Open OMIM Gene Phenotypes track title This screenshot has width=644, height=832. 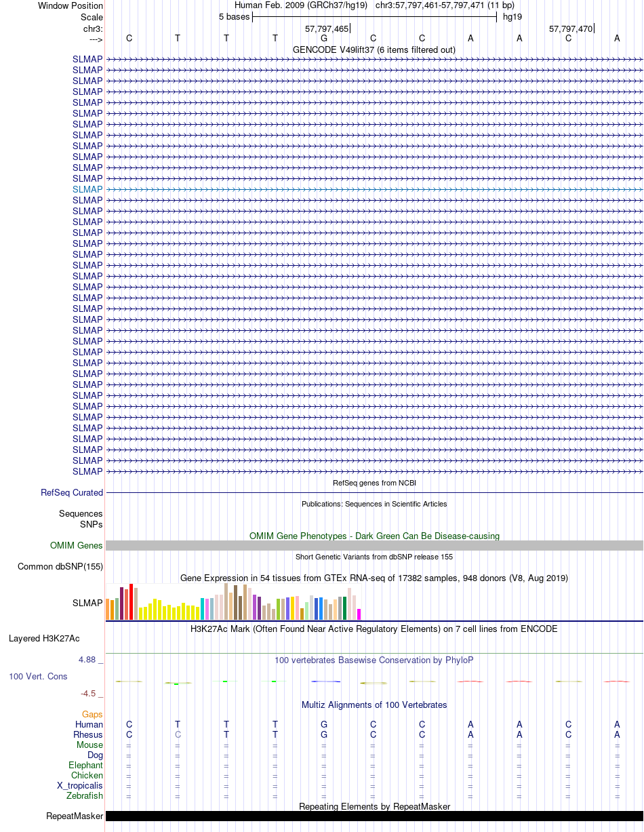coord(374,536)
